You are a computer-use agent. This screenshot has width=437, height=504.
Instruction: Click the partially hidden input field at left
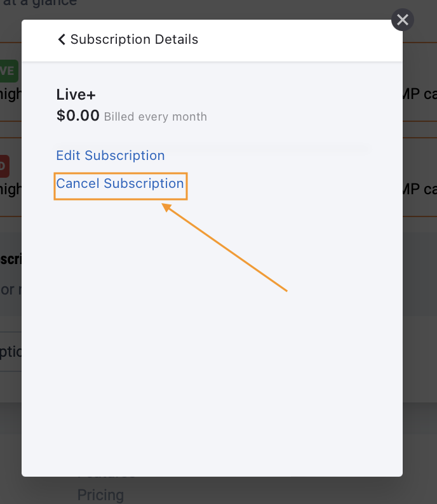tap(10, 352)
